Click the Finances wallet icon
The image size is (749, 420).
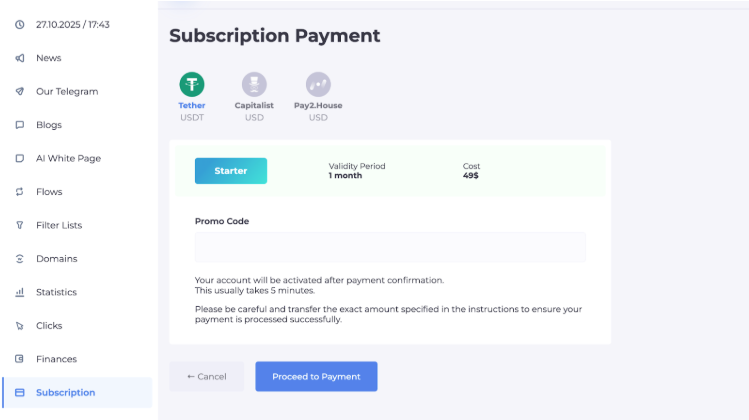[x=20, y=359]
